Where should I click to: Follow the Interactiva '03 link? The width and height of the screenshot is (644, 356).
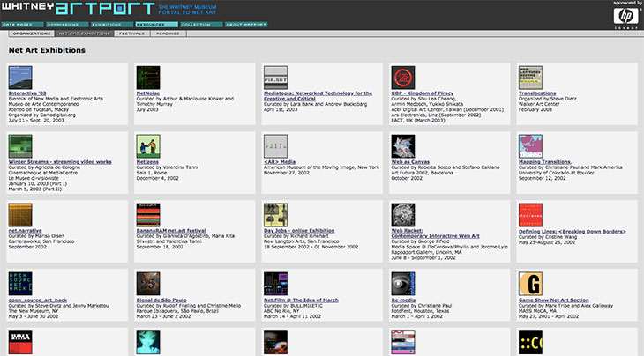click(x=27, y=93)
